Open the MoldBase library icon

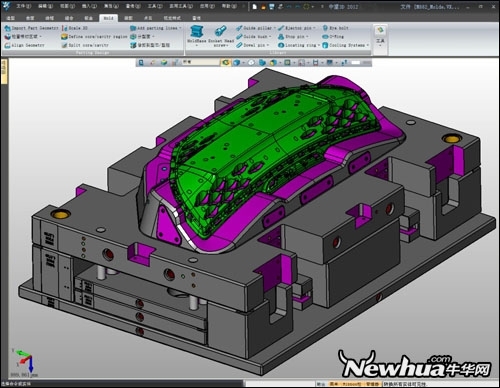(x=197, y=34)
